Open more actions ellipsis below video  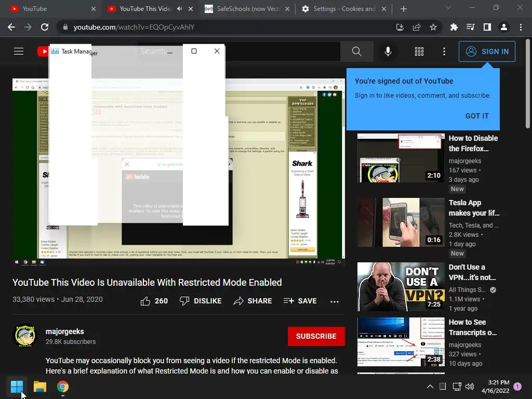pos(335,301)
